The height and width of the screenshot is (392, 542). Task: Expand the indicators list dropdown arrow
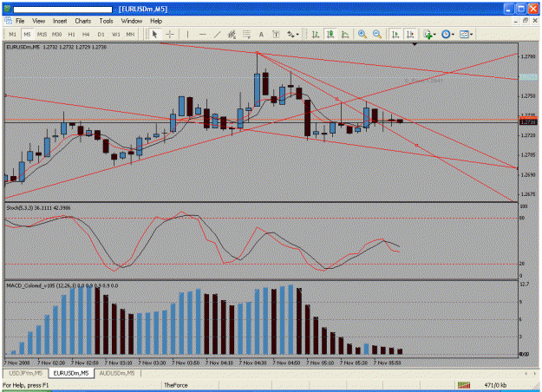pyautogui.click(x=434, y=35)
